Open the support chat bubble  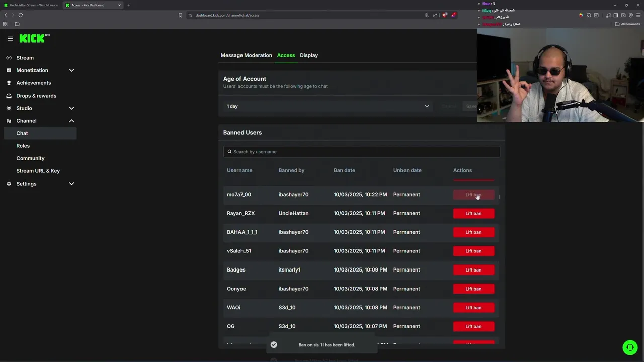[x=630, y=347]
